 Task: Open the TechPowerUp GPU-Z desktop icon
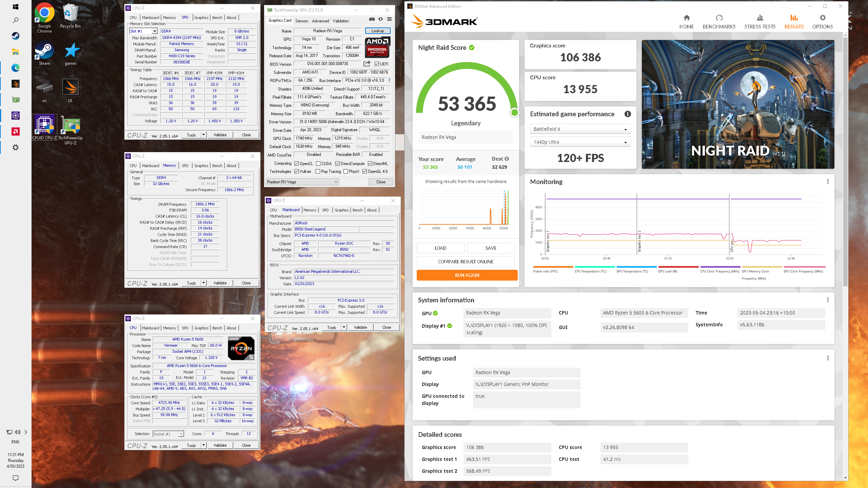tap(71, 130)
